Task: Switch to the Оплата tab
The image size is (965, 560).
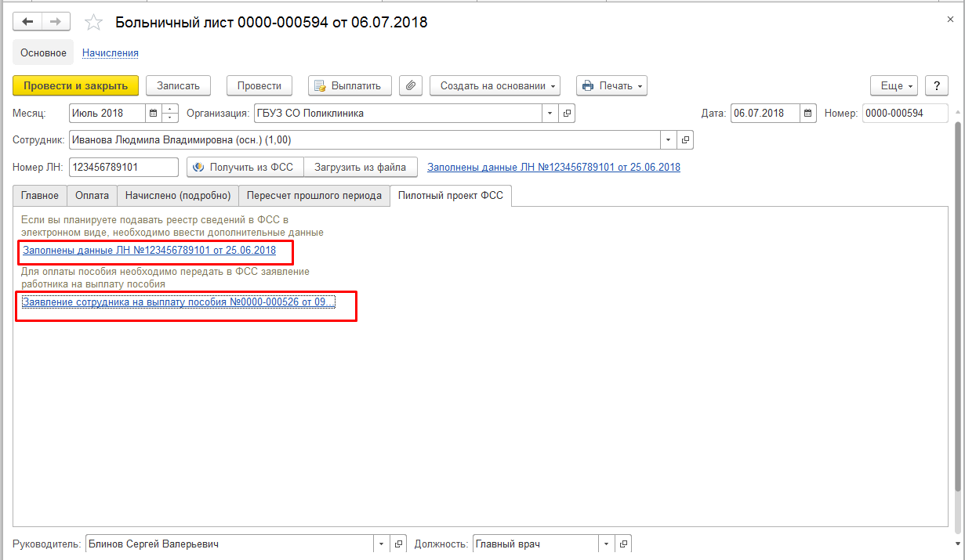Action: (x=92, y=196)
